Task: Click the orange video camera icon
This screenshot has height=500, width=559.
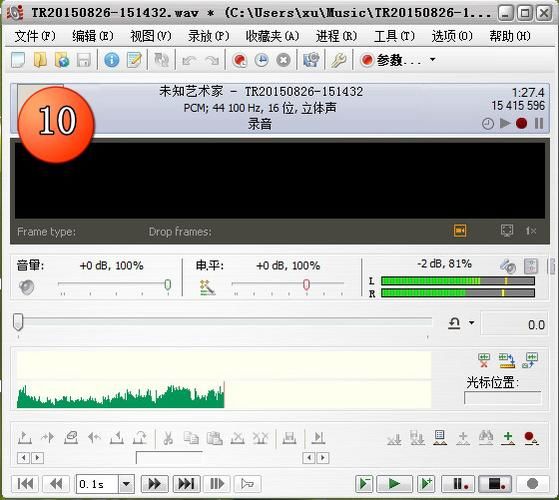Action: click(460, 231)
